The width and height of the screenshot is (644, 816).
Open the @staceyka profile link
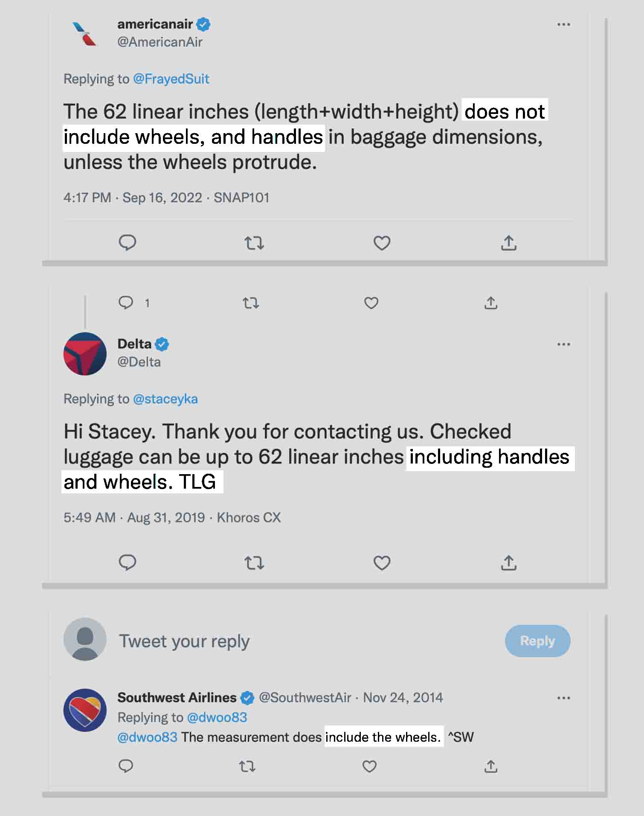(165, 399)
